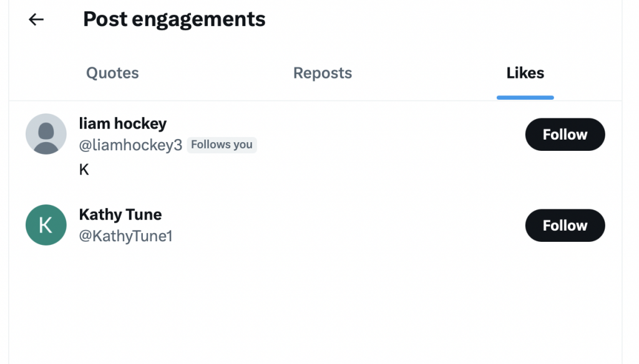
Task: Follow Kathy Tune
Action: (565, 226)
